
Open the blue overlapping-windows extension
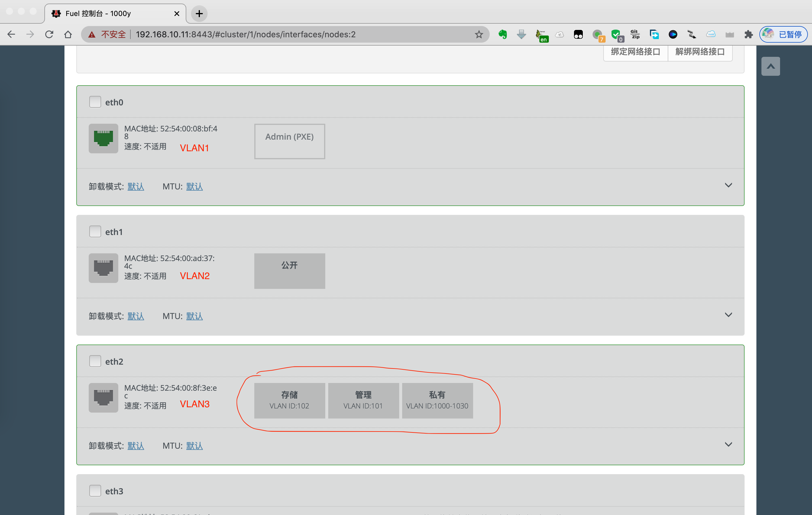point(654,34)
